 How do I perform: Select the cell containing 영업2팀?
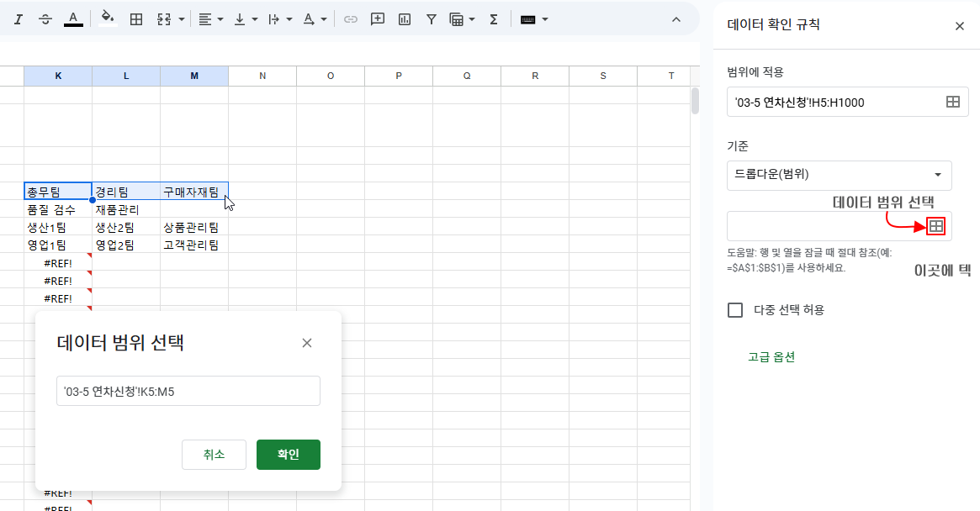coord(126,245)
